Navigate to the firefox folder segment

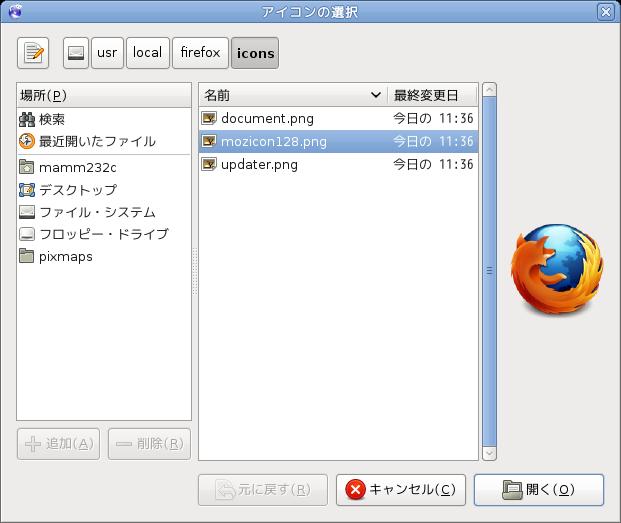point(200,53)
